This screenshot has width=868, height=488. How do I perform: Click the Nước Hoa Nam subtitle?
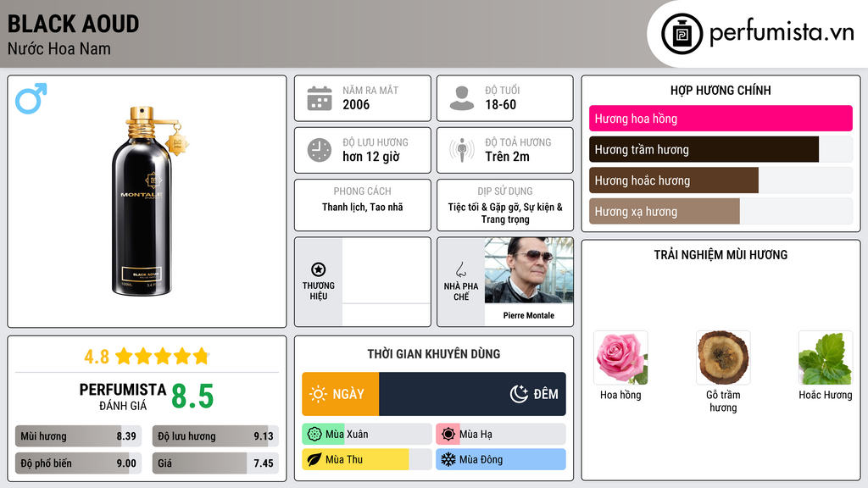59,48
